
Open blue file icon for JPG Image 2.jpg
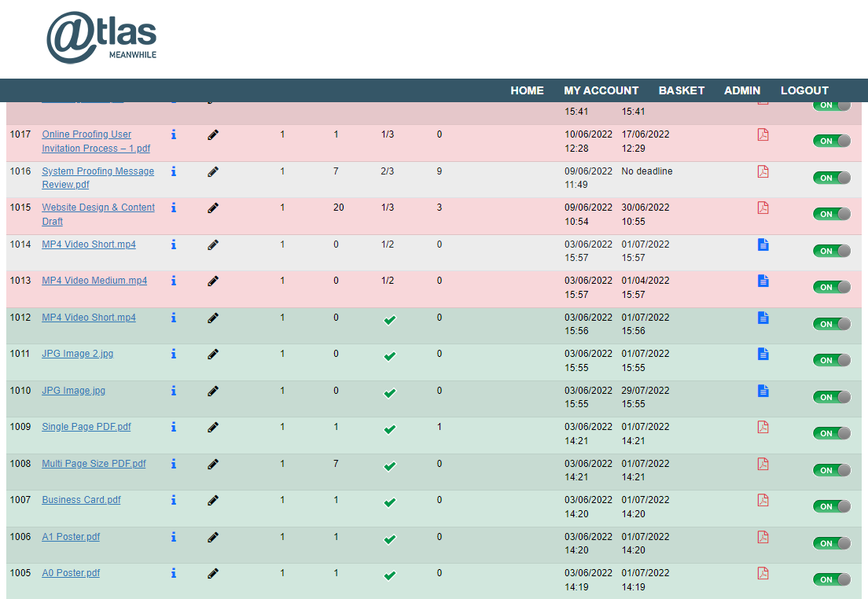click(x=763, y=354)
